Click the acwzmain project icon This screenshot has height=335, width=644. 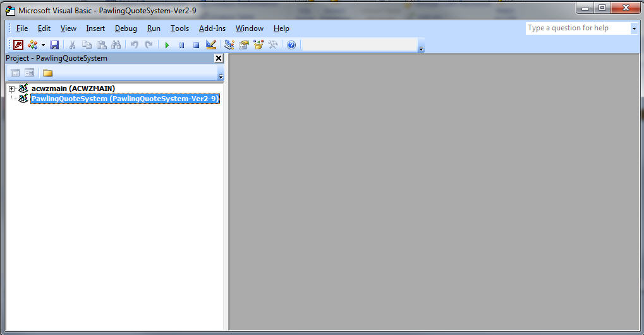pos(23,88)
